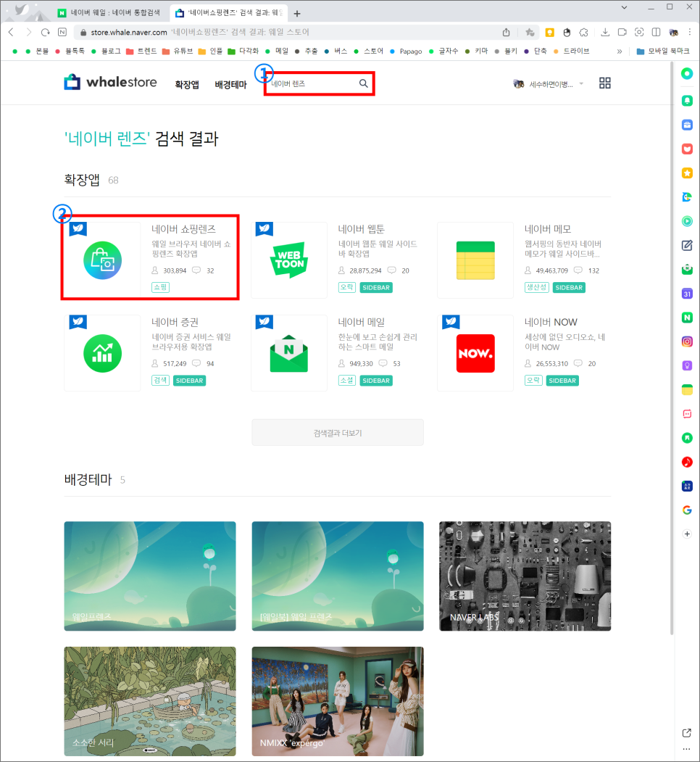Open the 유튜브 bookmark folder
700x762 pixels.
[178, 51]
